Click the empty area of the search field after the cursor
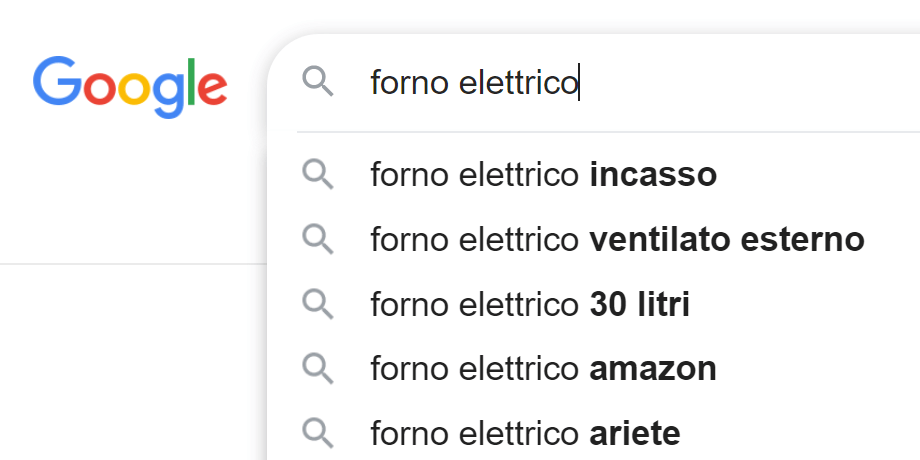 point(751,82)
